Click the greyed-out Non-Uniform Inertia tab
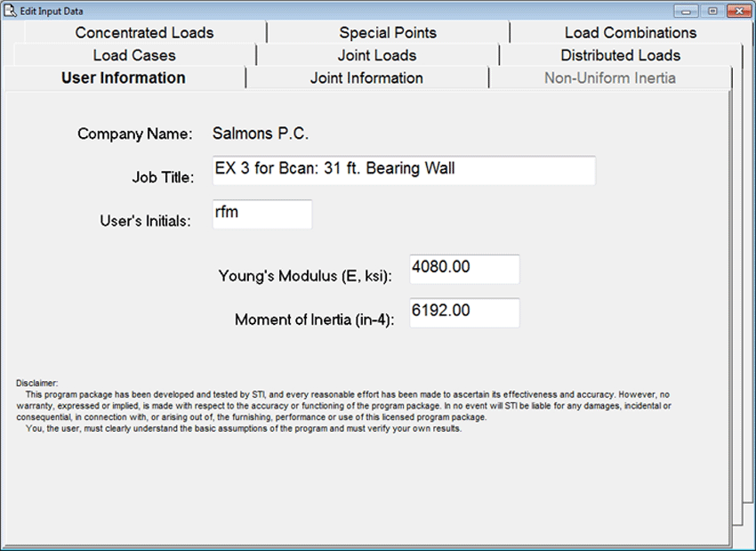Screen dimensions: 756x551 (609, 78)
